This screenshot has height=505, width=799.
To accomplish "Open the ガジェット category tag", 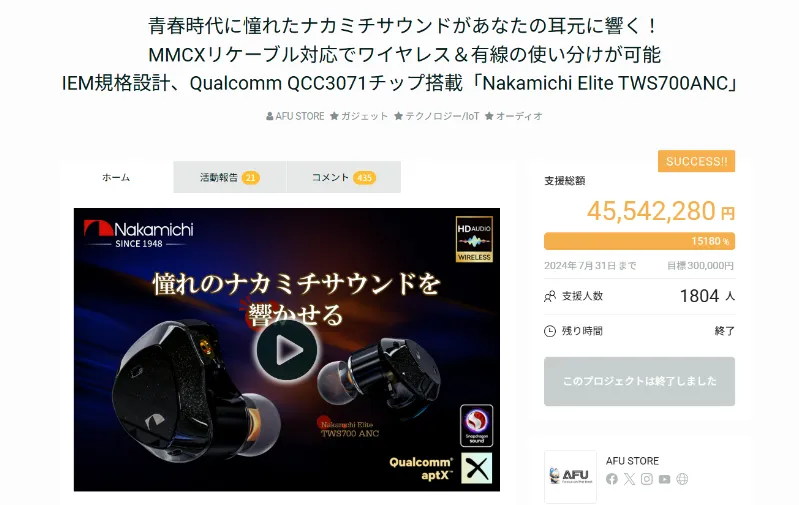I will 359,116.
